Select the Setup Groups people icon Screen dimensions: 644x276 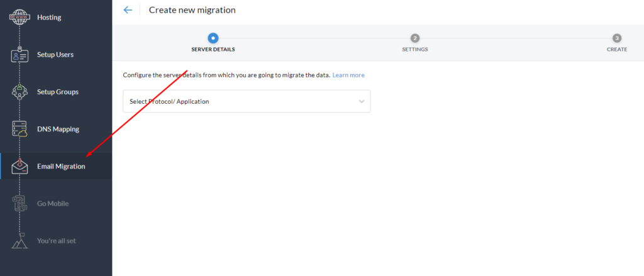19,92
